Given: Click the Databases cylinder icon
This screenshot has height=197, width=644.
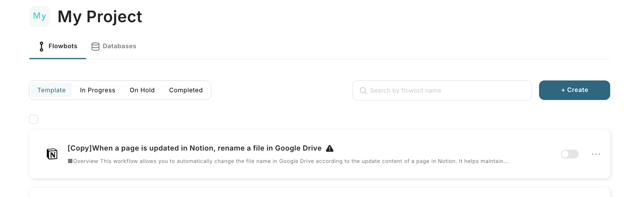Looking at the screenshot, I should click(x=95, y=46).
